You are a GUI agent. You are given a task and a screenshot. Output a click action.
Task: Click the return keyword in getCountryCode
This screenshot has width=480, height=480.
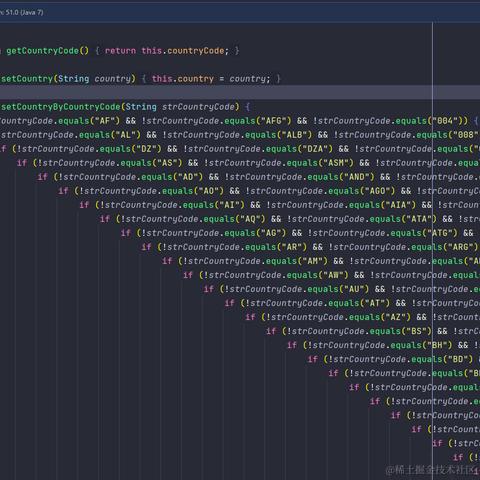coord(120,51)
